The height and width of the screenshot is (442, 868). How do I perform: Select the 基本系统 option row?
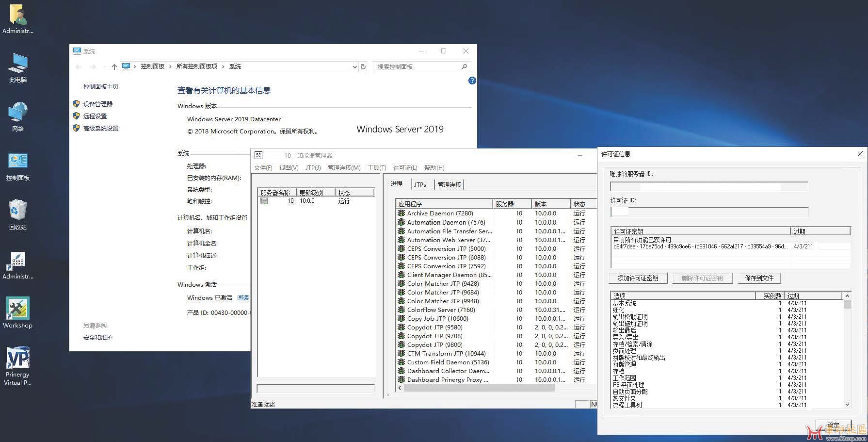(x=727, y=303)
